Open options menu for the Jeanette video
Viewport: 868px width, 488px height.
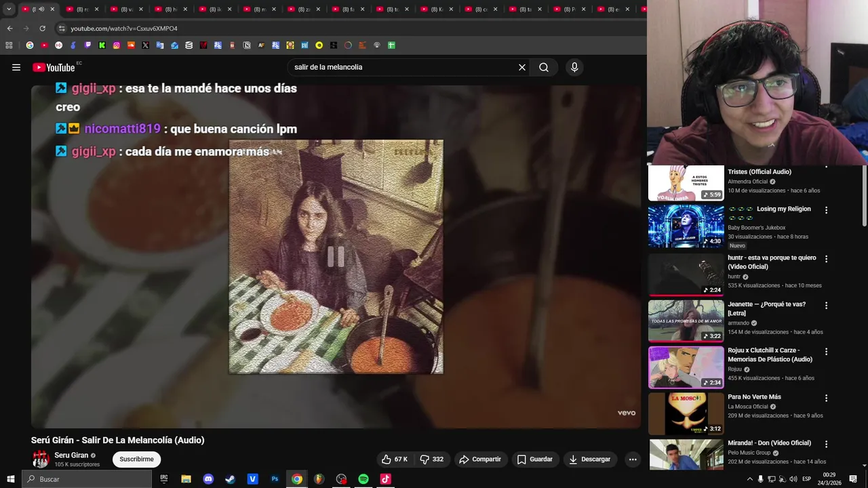pos(826,306)
